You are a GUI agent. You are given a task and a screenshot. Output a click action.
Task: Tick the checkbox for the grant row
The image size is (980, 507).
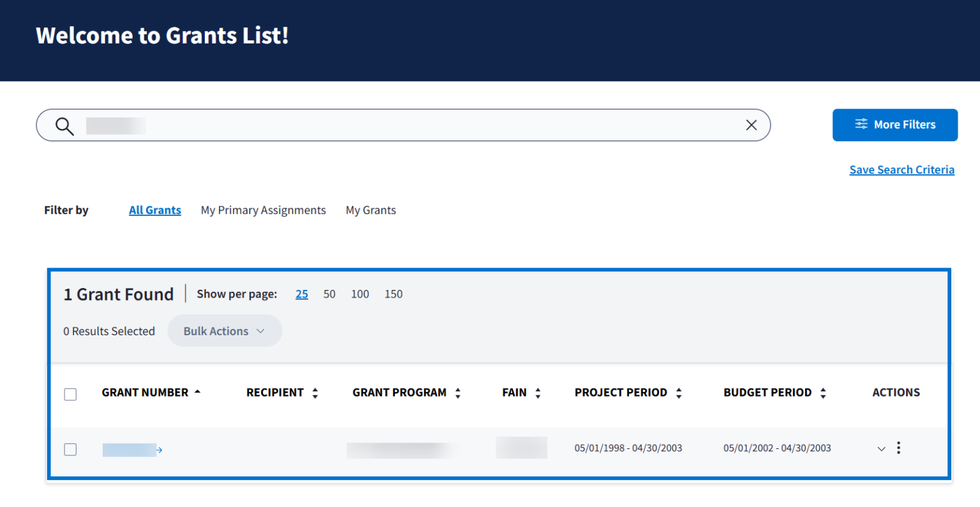(x=70, y=450)
